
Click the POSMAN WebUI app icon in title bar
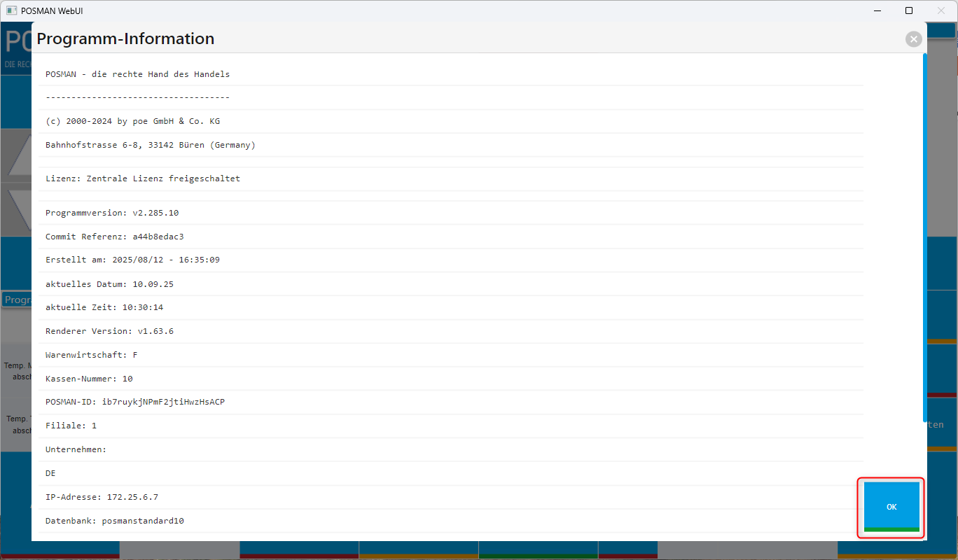pos(11,10)
